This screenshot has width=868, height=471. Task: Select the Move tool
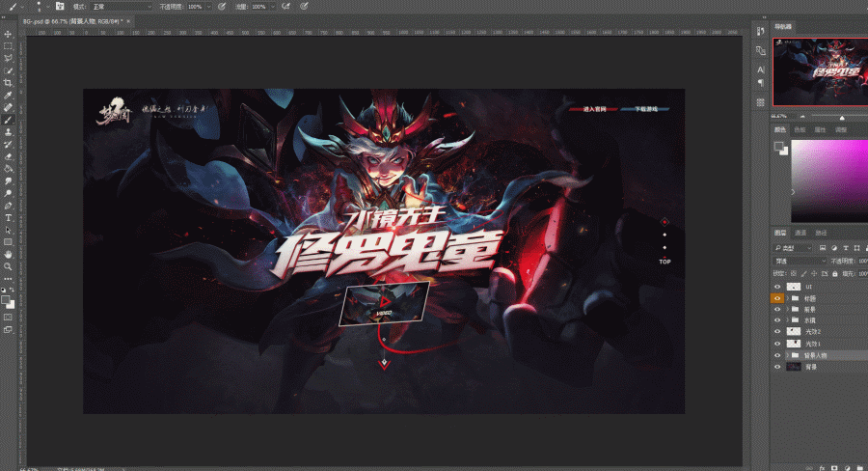click(x=8, y=35)
